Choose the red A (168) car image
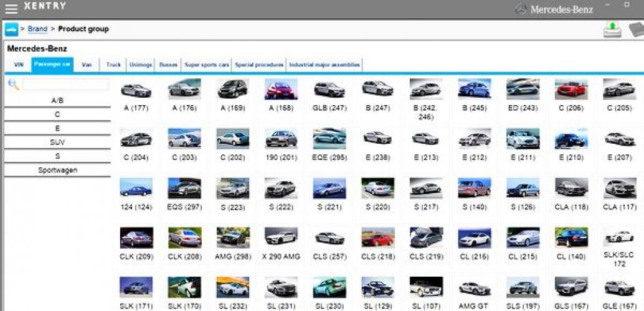 coord(281,90)
